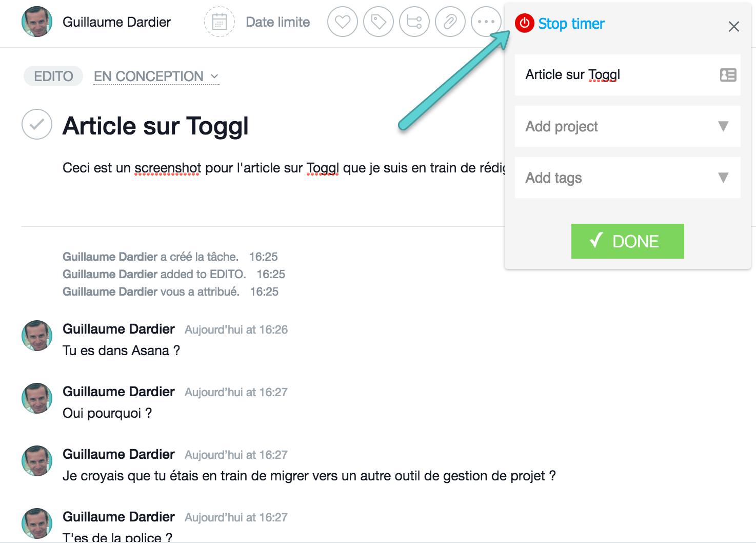Click the paperclip attachment icon
This screenshot has width=756, height=543.
[450, 22]
